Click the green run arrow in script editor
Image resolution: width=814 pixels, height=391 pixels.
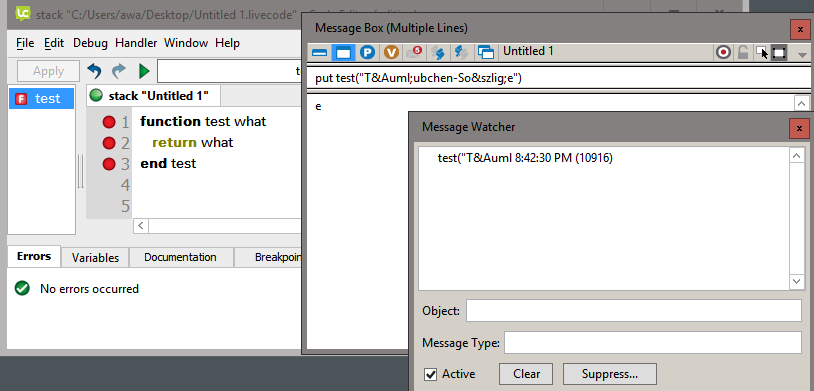click(x=144, y=71)
